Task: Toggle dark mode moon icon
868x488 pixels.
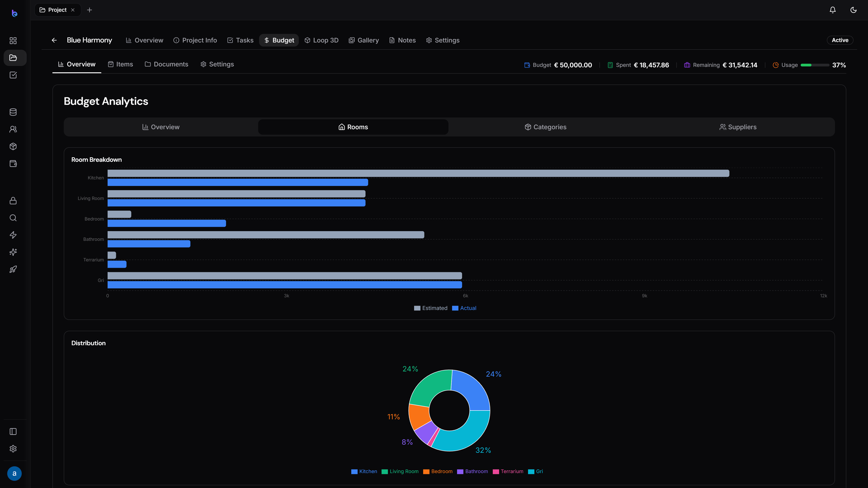Action: click(854, 10)
